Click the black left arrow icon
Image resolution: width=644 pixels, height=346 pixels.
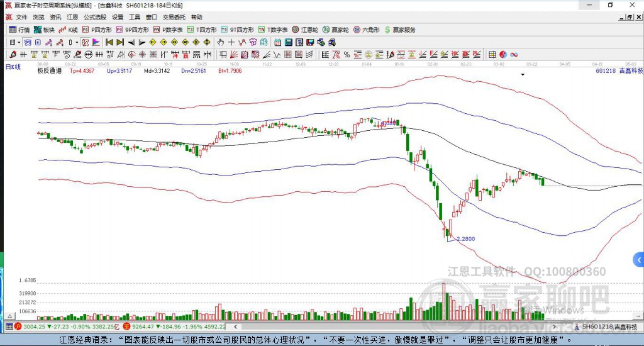[x=131, y=42]
